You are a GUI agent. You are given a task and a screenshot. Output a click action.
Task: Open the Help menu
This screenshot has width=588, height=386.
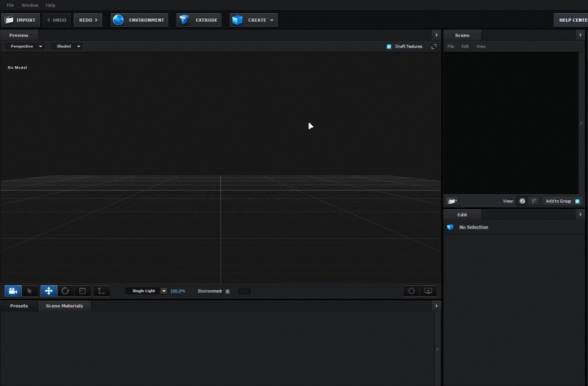tap(50, 5)
